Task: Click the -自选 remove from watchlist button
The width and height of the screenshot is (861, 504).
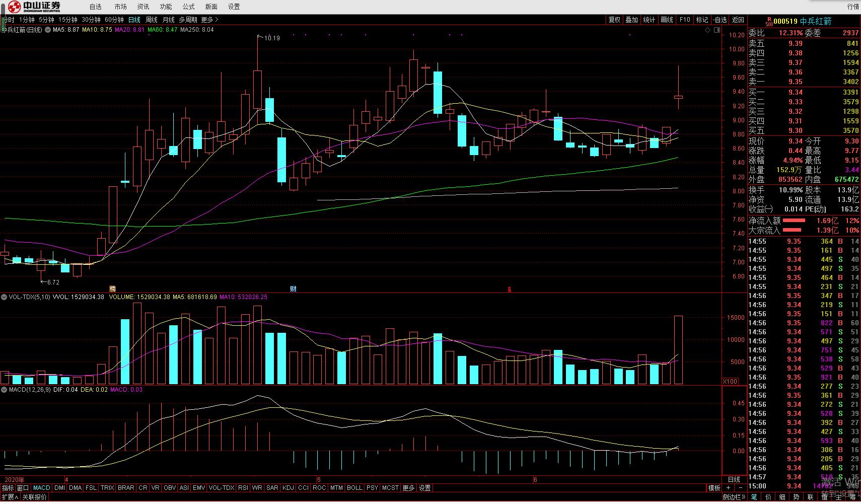Action: click(721, 20)
